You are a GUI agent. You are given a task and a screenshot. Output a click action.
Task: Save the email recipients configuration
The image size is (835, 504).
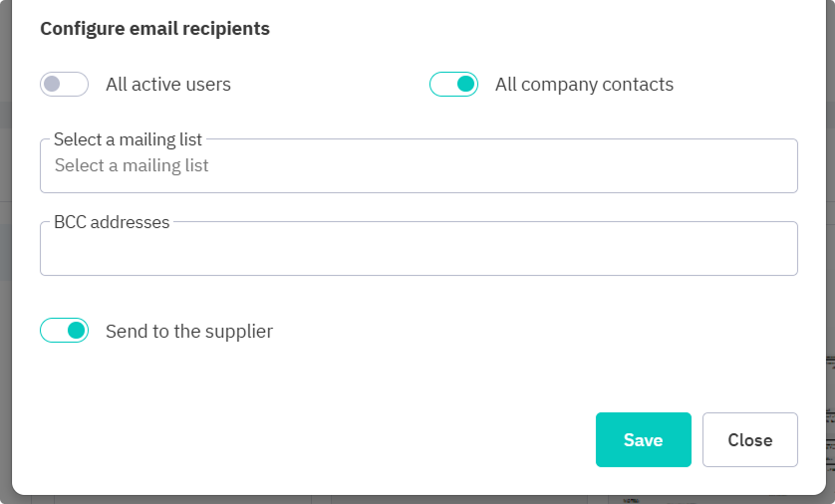tap(643, 440)
